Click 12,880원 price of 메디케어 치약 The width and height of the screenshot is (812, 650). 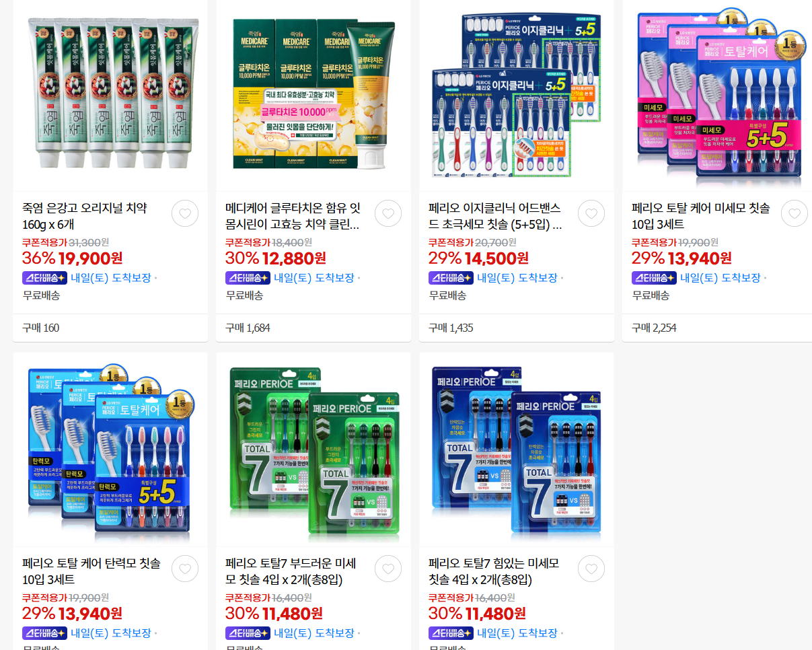(x=294, y=258)
